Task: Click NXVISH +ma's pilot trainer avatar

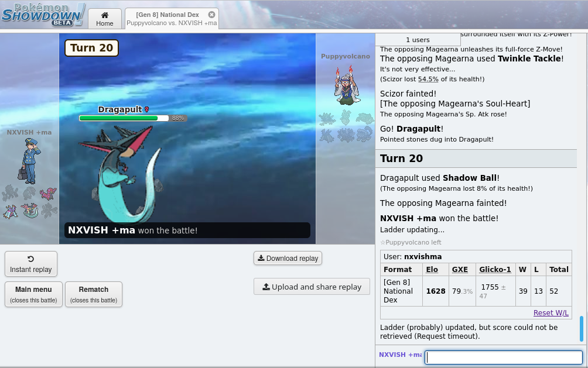Action: pos(28,161)
